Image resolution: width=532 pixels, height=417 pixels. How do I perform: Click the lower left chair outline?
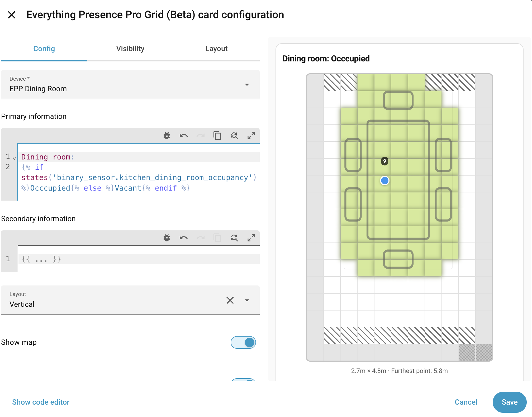[353, 204]
